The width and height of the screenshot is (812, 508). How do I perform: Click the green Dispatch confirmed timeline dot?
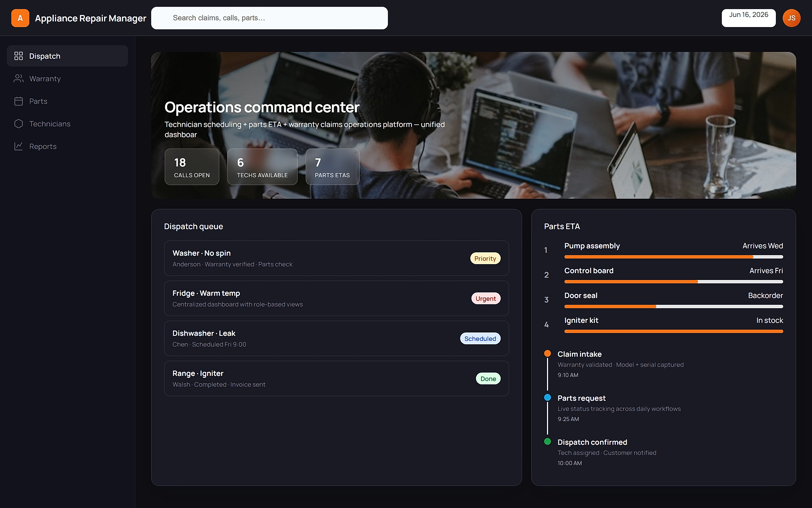pyautogui.click(x=547, y=441)
